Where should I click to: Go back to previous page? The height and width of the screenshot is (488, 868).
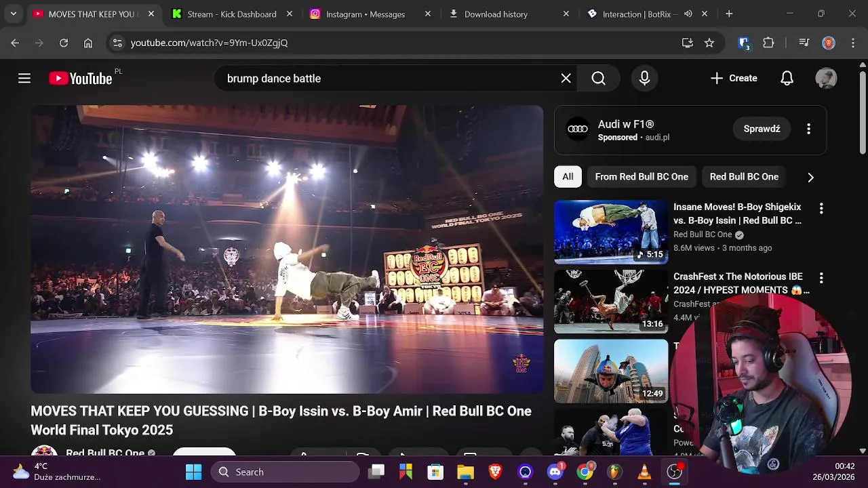pyautogui.click(x=15, y=43)
